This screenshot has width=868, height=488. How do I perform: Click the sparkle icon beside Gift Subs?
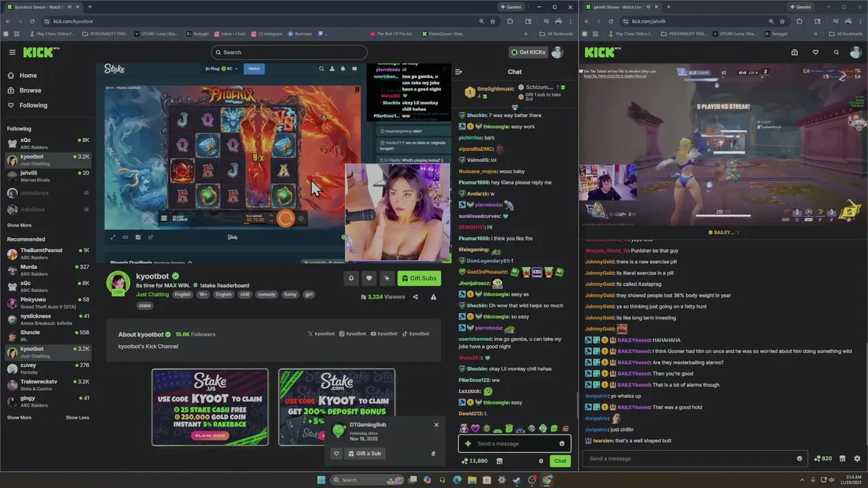pos(387,278)
